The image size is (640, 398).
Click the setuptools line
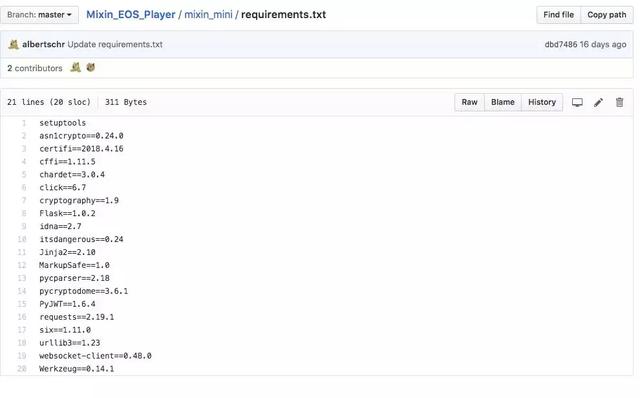[x=62, y=123]
